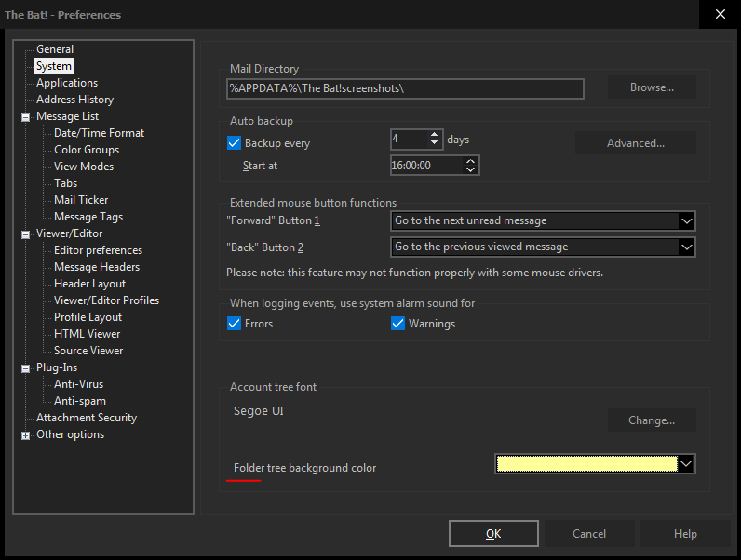Decrease backup days with down arrow
The height and width of the screenshot is (560, 741).
point(435,143)
